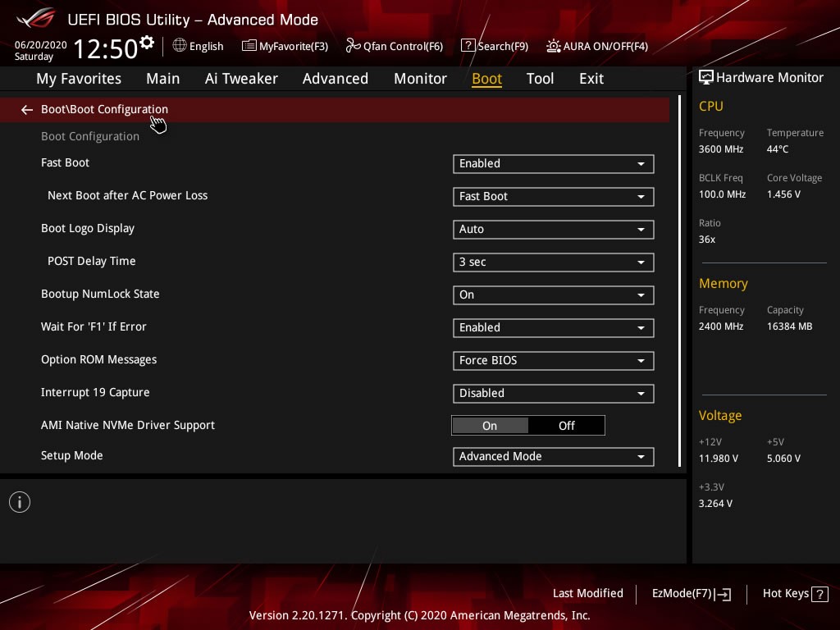The height and width of the screenshot is (630, 840).
Task: Click the vertical scrollbar of settings list
Action: 679,279
